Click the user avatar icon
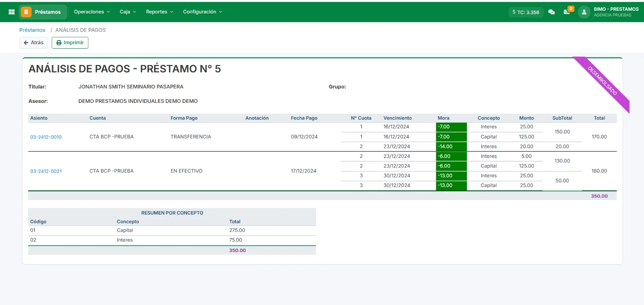The image size is (644, 305). [x=584, y=12]
